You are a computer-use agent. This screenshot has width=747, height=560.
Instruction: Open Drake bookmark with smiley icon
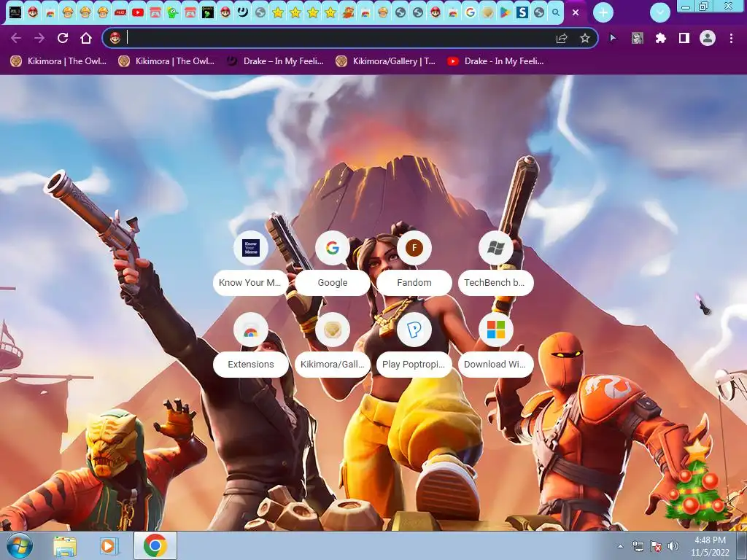point(275,61)
